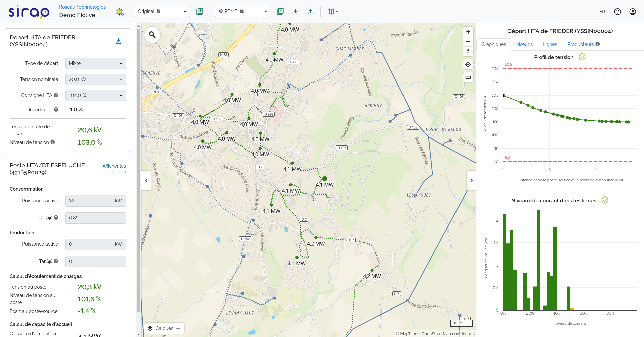Click Incertitude help icon

56,110
